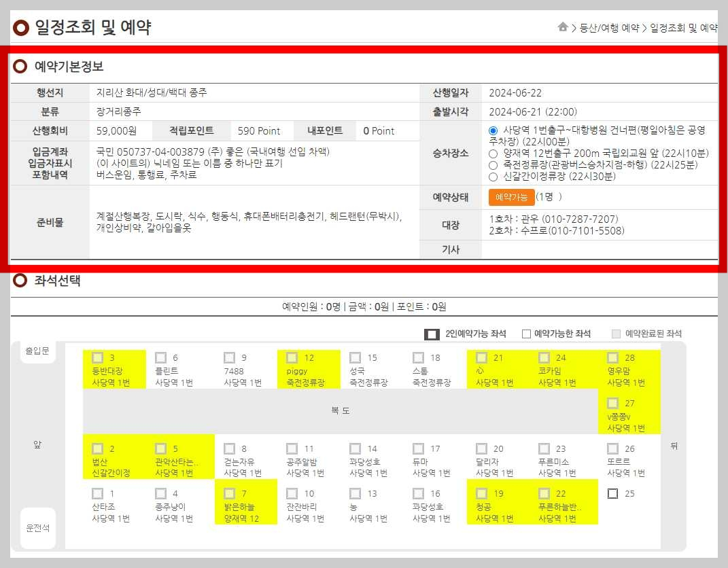
Task: Click the 0 Point my points value
Action: click(x=379, y=131)
